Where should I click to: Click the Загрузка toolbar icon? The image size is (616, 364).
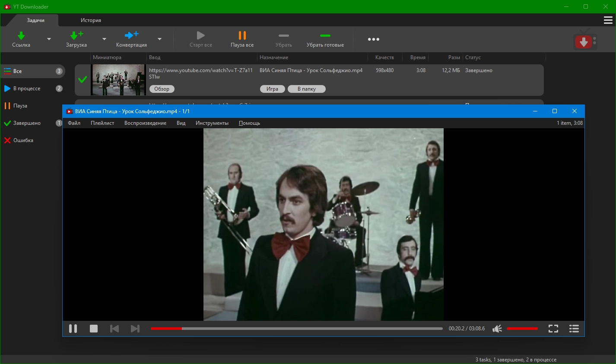point(76,36)
